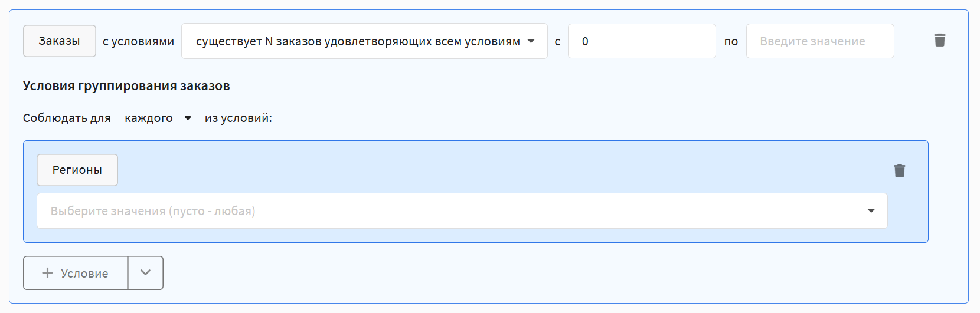Click the 'Соблюдать для' label
This screenshot has width=980, height=313.
[67, 118]
